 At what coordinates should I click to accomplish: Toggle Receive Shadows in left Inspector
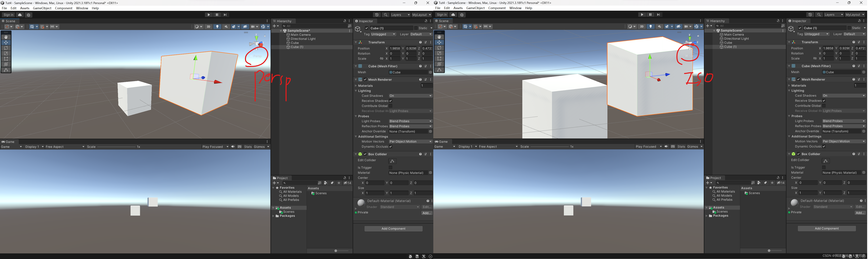coord(391,101)
